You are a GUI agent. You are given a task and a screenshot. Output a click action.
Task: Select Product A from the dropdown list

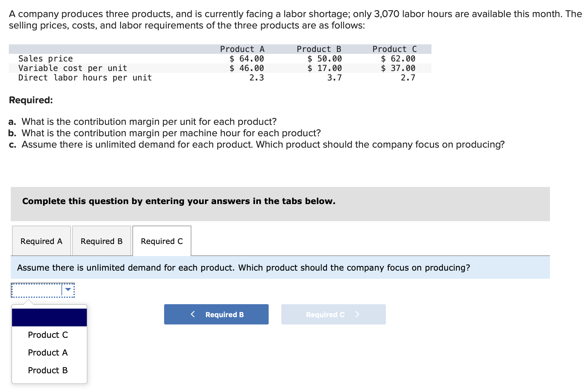pyautogui.click(x=48, y=353)
